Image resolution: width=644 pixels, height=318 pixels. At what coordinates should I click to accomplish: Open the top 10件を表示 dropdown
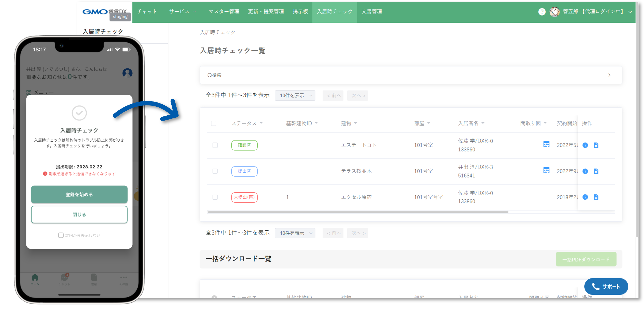click(295, 95)
